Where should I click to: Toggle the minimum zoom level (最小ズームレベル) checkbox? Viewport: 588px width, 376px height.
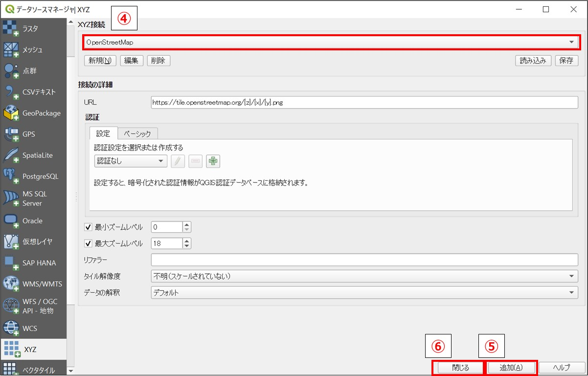coord(89,227)
